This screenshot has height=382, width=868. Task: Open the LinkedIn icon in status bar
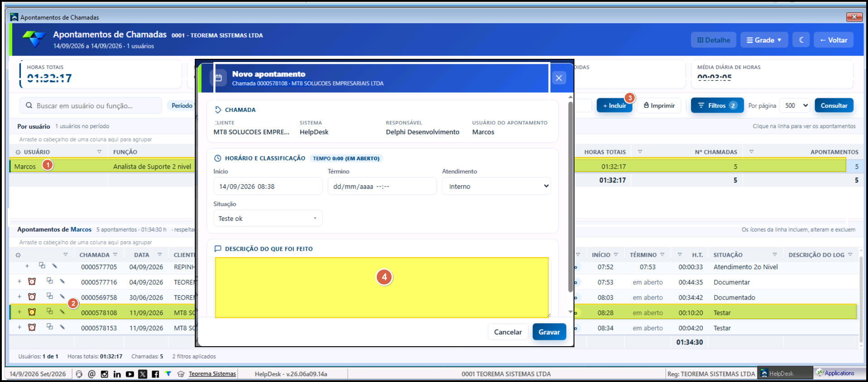click(117, 374)
